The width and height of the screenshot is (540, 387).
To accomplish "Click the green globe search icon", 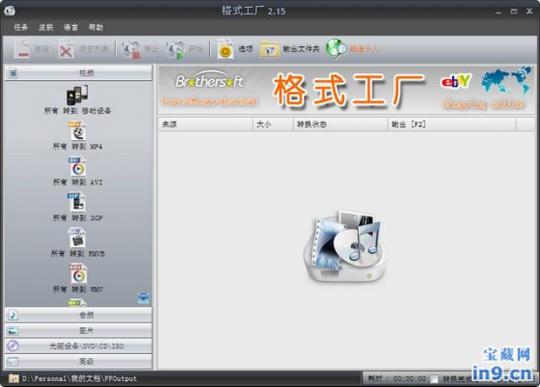I will point(336,49).
